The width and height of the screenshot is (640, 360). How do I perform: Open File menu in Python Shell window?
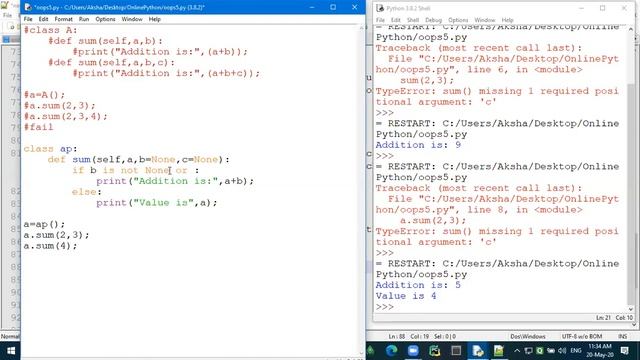click(x=380, y=20)
